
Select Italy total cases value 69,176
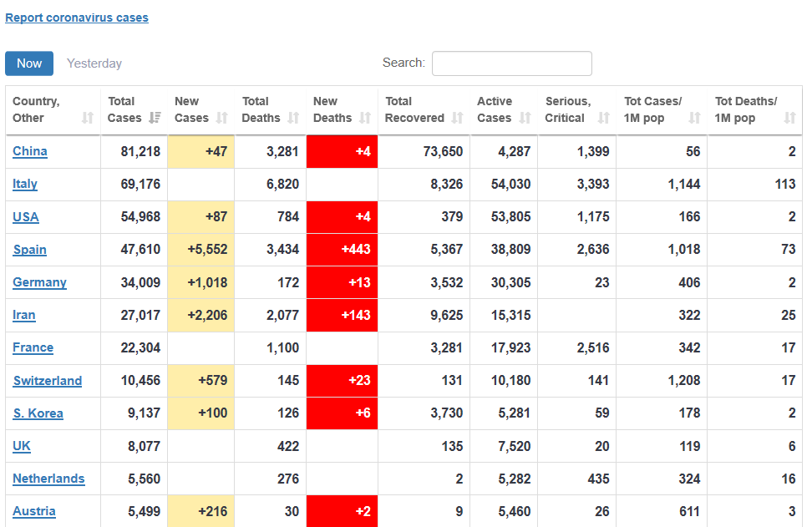pyautogui.click(x=140, y=184)
